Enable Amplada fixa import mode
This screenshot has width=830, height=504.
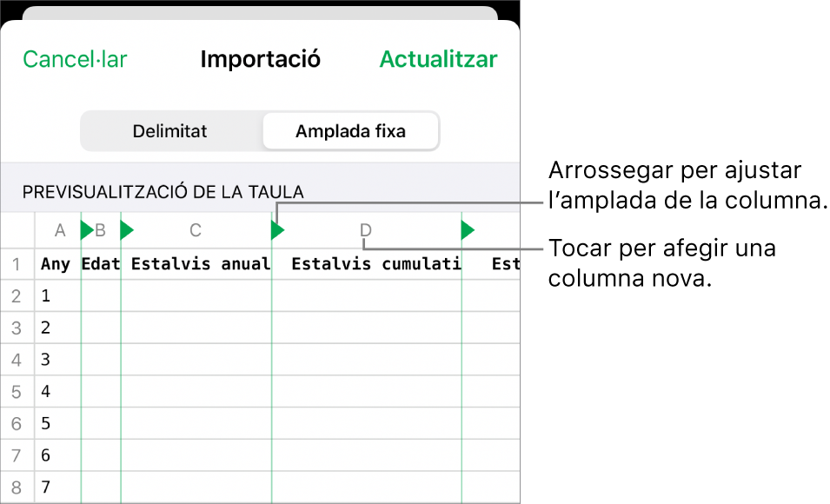coord(350,130)
